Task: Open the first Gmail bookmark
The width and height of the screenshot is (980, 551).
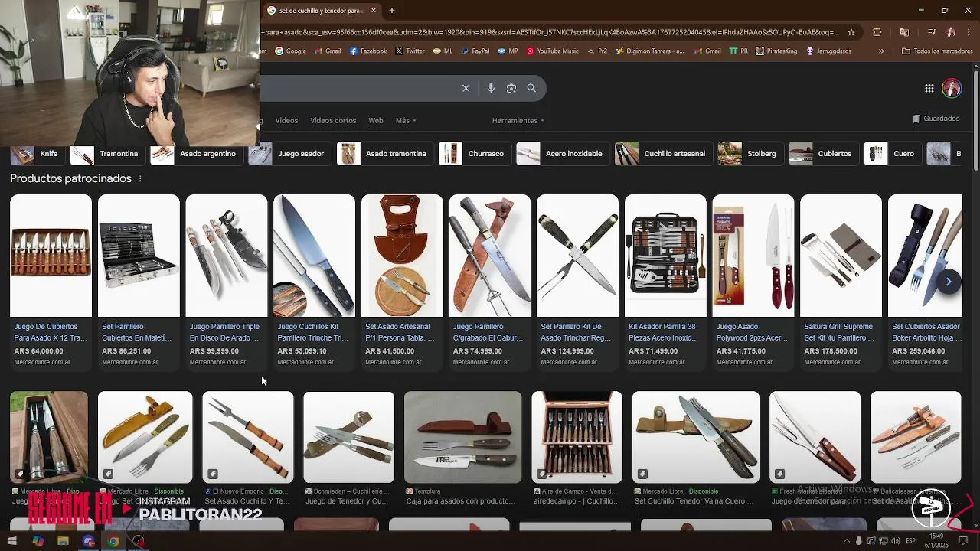Action: pos(328,51)
